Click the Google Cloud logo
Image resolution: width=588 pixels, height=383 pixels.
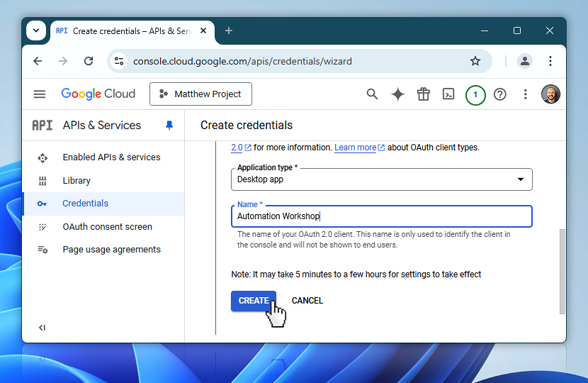98,94
